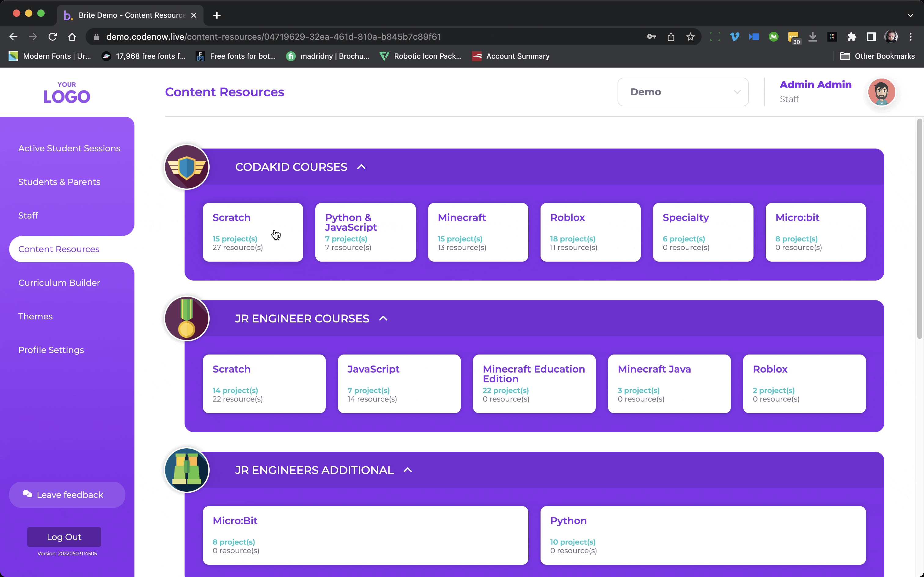
Task: Open the Demo organization dropdown
Action: coord(683,92)
